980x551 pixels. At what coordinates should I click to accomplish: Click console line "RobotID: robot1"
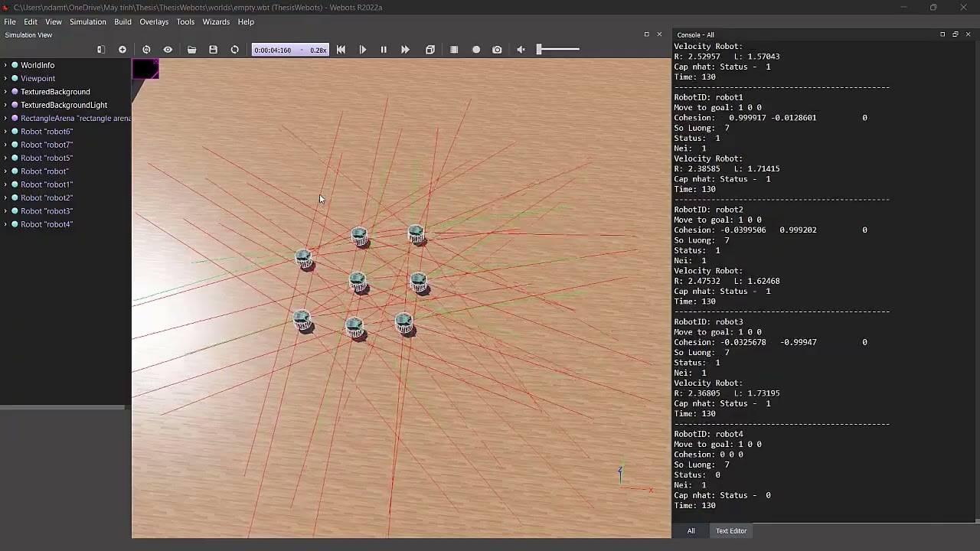point(708,97)
